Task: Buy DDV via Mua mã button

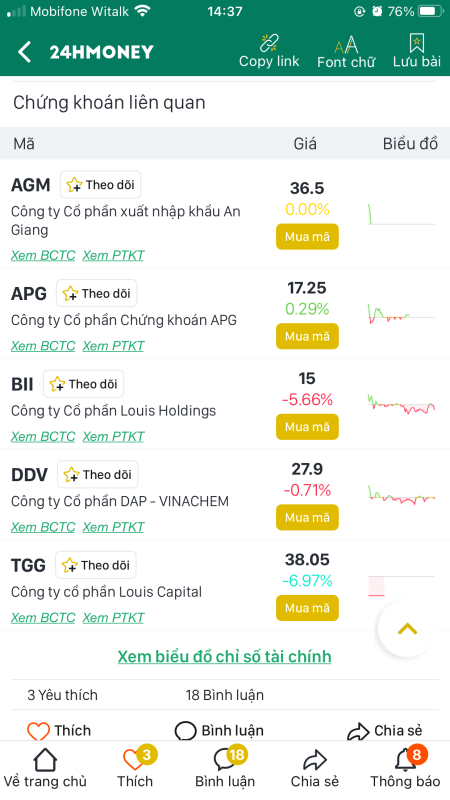Action: [307, 517]
